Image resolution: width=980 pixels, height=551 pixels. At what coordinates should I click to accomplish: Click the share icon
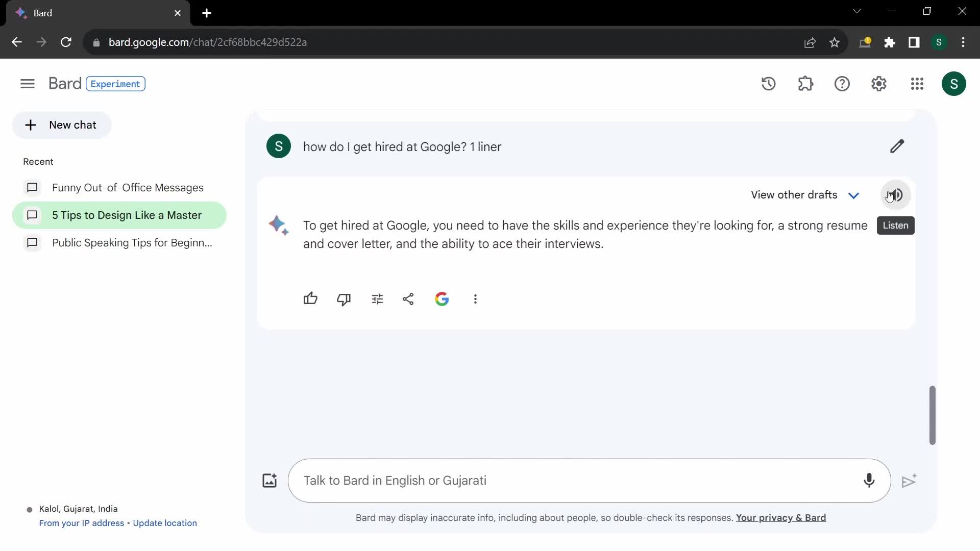tap(408, 298)
